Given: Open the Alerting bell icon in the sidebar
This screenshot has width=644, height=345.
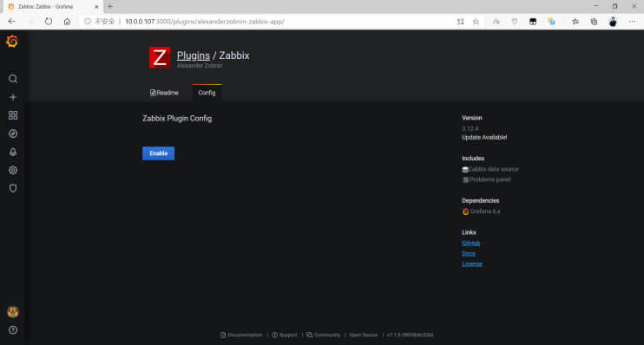Looking at the screenshot, I should pyautogui.click(x=13, y=153).
